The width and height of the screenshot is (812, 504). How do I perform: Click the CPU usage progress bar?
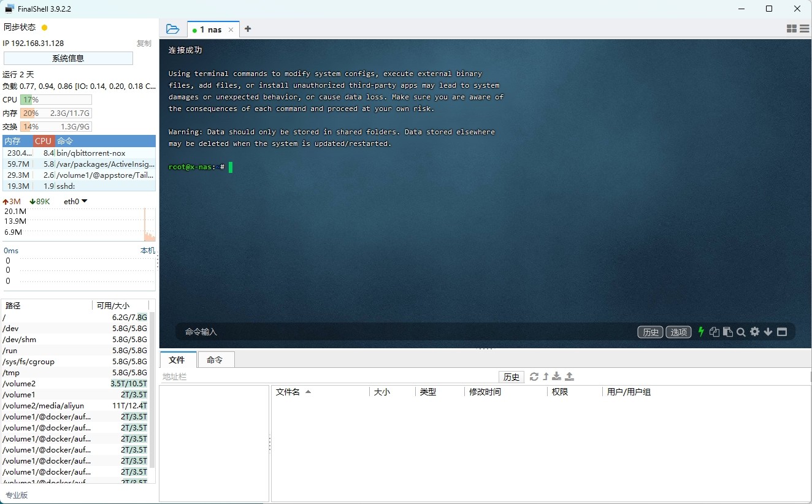coord(55,99)
